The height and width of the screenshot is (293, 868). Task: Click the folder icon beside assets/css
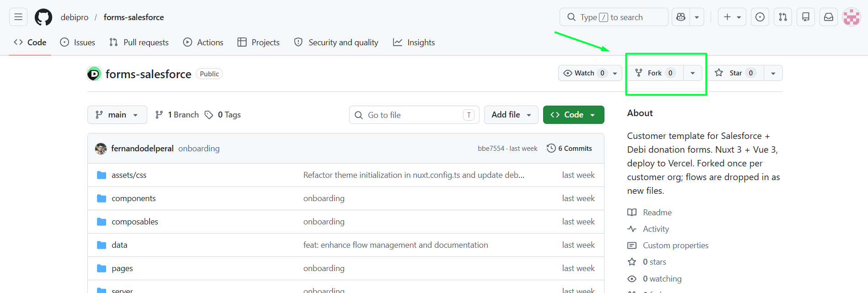(x=102, y=175)
